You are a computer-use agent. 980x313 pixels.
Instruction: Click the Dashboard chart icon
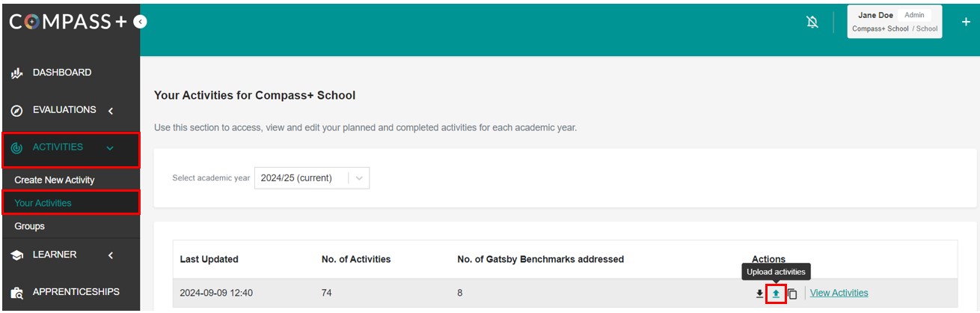[16, 73]
